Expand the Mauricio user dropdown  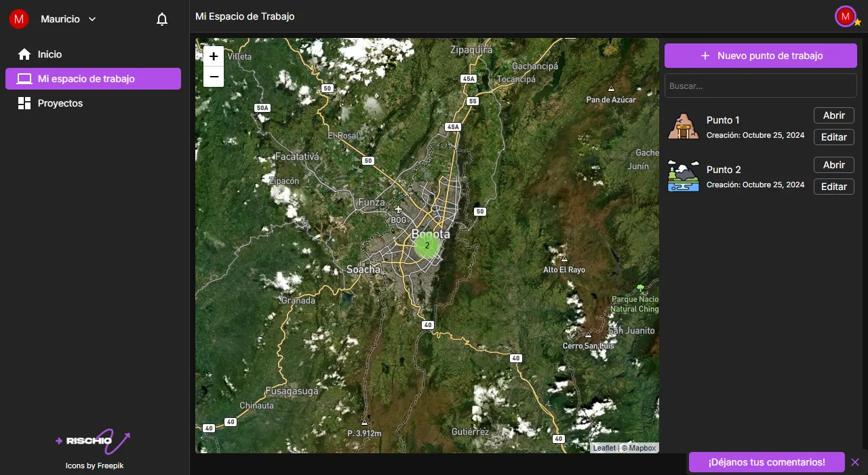tap(92, 19)
